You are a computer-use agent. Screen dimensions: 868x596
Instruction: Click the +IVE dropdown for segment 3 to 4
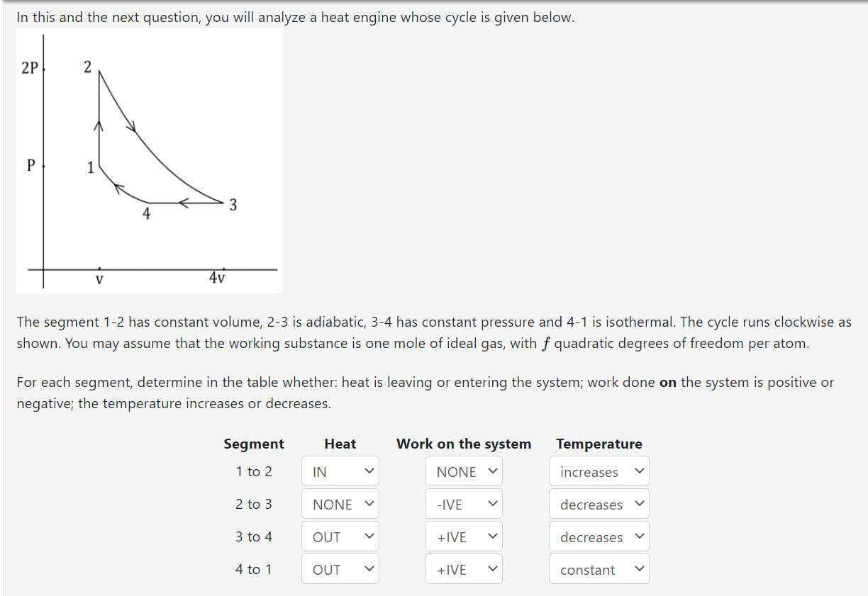click(x=463, y=536)
